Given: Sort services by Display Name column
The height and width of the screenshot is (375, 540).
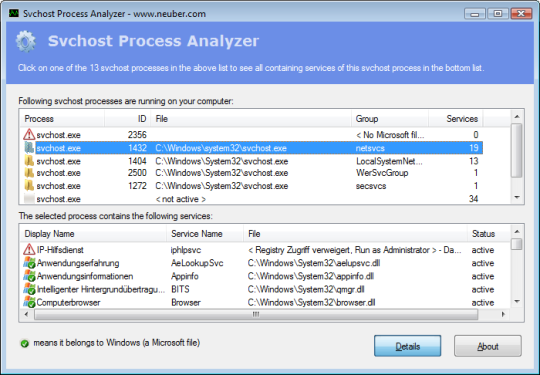Looking at the screenshot, I should 93,234.
